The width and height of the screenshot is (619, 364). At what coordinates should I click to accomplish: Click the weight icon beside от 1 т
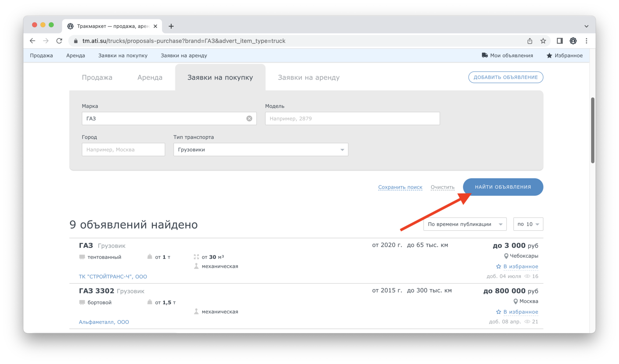150,256
